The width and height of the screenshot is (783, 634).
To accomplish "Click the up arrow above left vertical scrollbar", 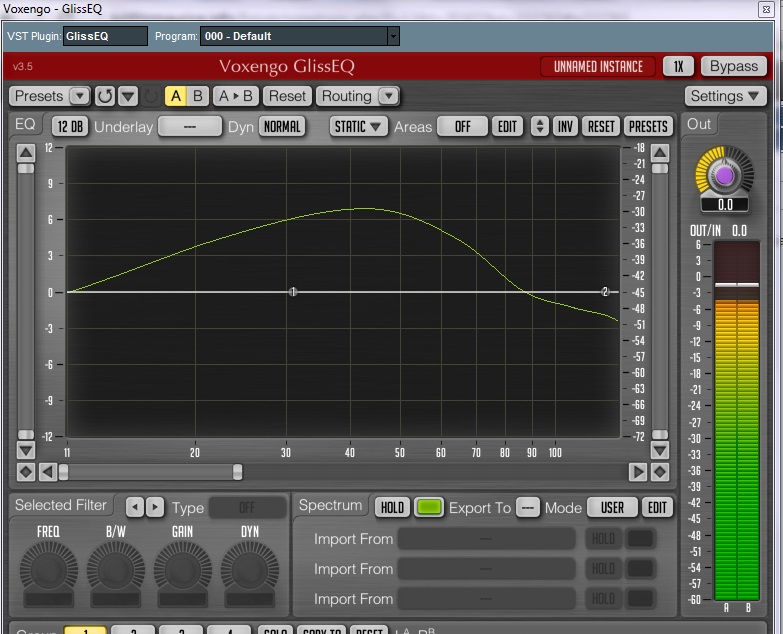I will pyautogui.click(x=26, y=152).
